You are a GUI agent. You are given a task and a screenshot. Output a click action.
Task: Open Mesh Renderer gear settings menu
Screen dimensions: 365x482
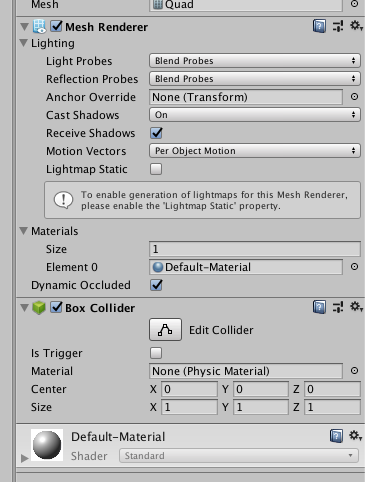click(356, 25)
